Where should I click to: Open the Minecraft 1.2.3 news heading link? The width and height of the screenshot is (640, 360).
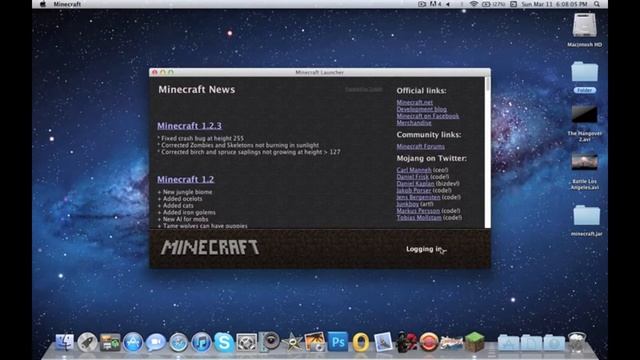click(x=189, y=126)
